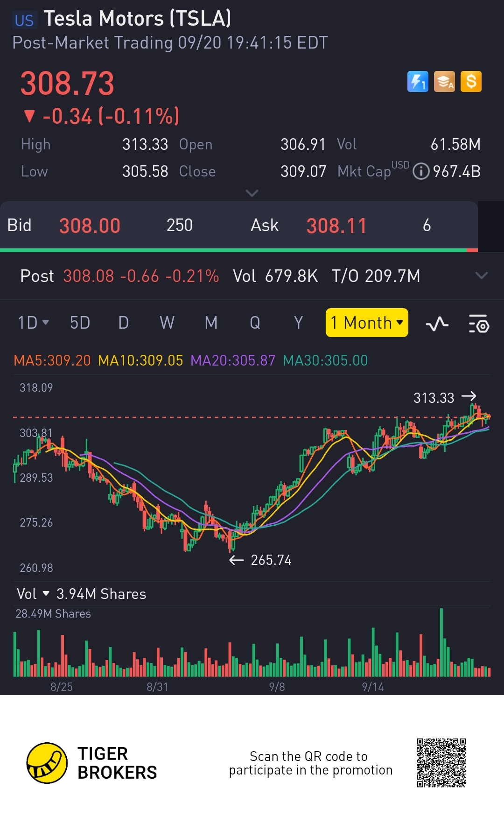Tap the Post-Market Trading timestamp line
The width and height of the screenshot is (504, 831).
(170, 42)
